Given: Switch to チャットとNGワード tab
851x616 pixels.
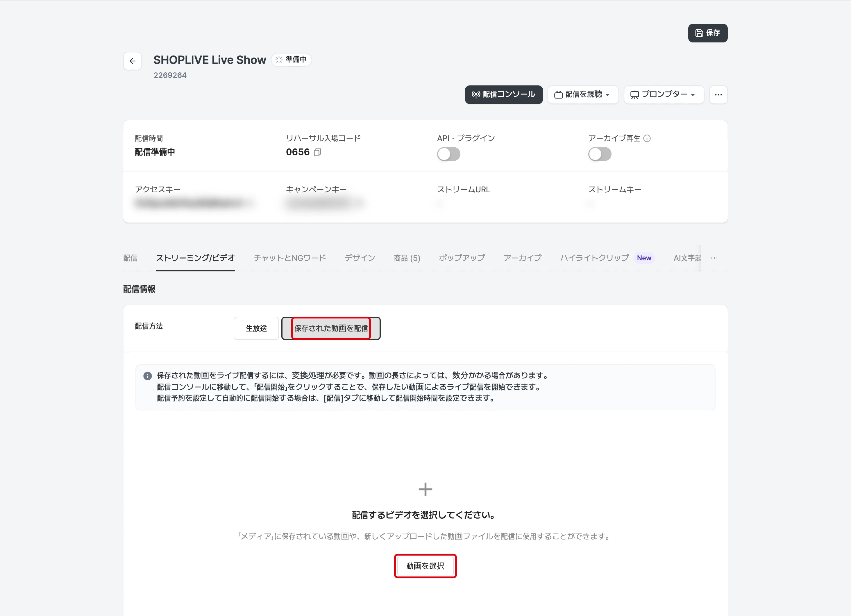Looking at the screenshot, I should 290,258.
